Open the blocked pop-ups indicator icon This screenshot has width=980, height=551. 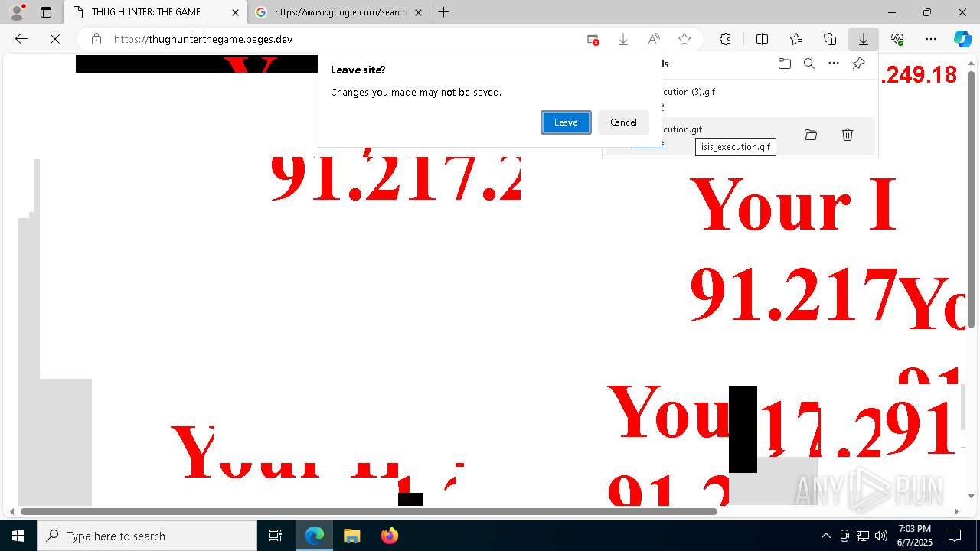[x=593, y=39]
